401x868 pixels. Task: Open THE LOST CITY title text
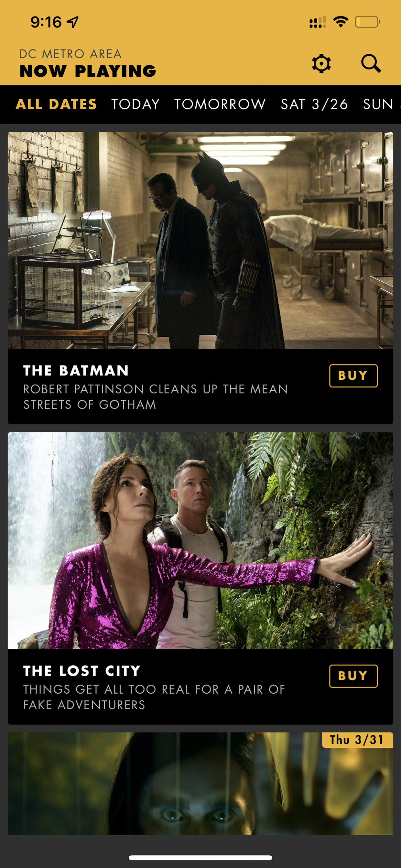[x=82, y=671]
